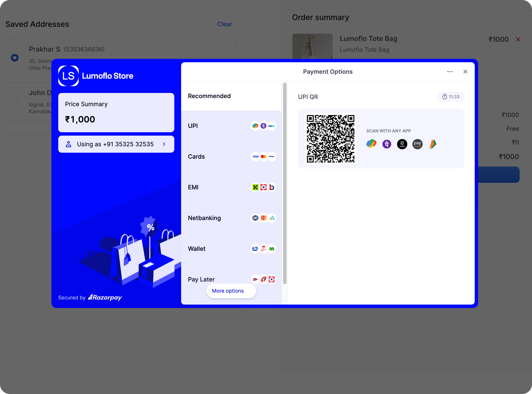
Task: Click the BHIM UPI icon
Action: click(432, 144)
